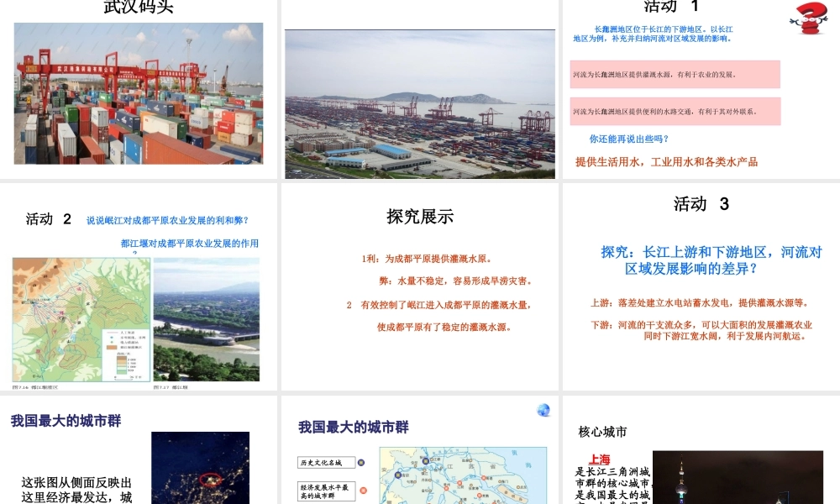
Task: Click the 历史文化名城 legend box
Action: tap(326, 463)
